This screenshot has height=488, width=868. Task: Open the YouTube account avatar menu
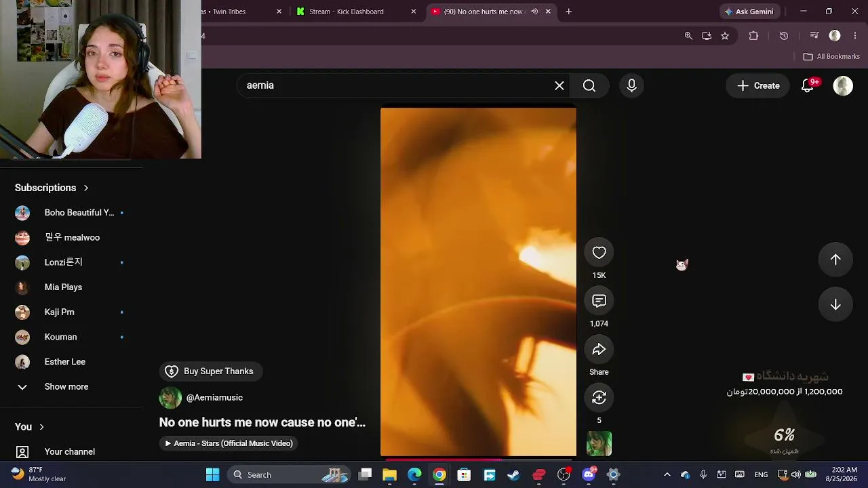pos(843,85)
